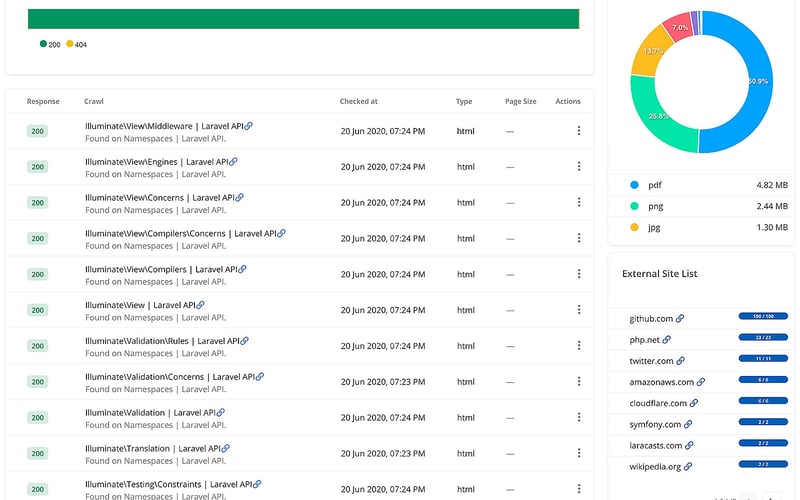
Task: Open the link icon beside Illuminate\View\Concerns title
Action: click(239, 197)
